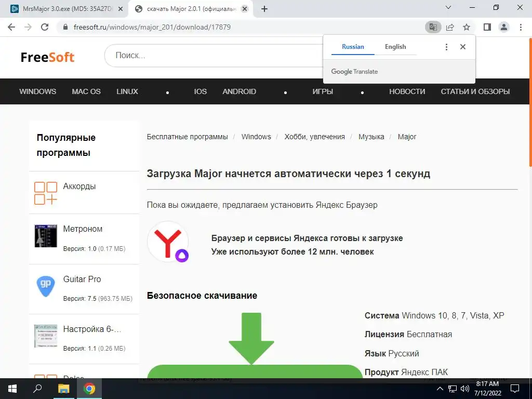Screen dimensions: 532x399
Task: Open the Аккорды program link
Action: (x=79, y=187)
